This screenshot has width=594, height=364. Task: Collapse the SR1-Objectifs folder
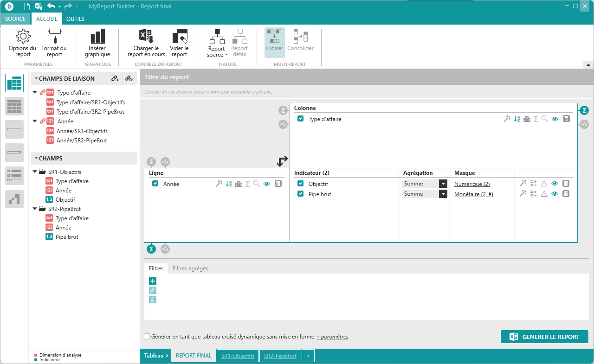point(35,172)
